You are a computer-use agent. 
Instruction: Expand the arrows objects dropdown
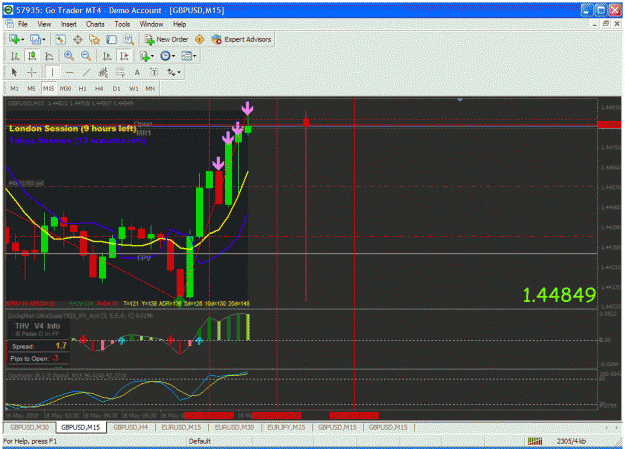tap(179, 73)
